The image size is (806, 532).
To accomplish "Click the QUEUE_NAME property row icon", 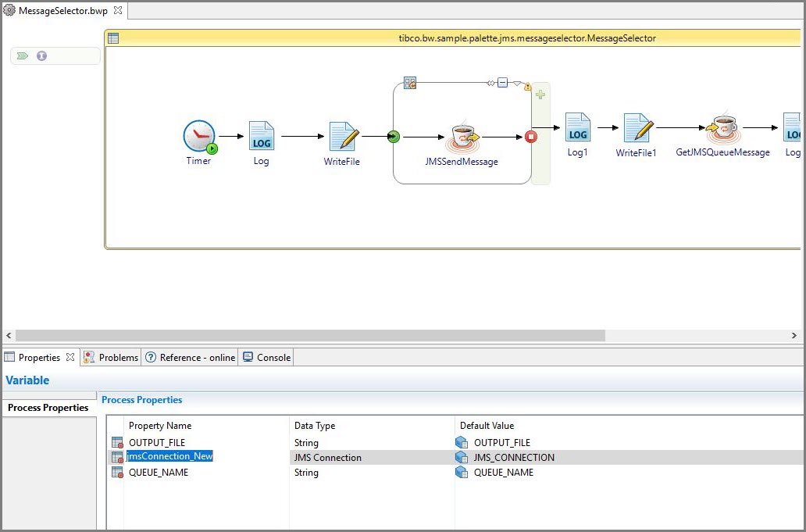I will (117, 473).
